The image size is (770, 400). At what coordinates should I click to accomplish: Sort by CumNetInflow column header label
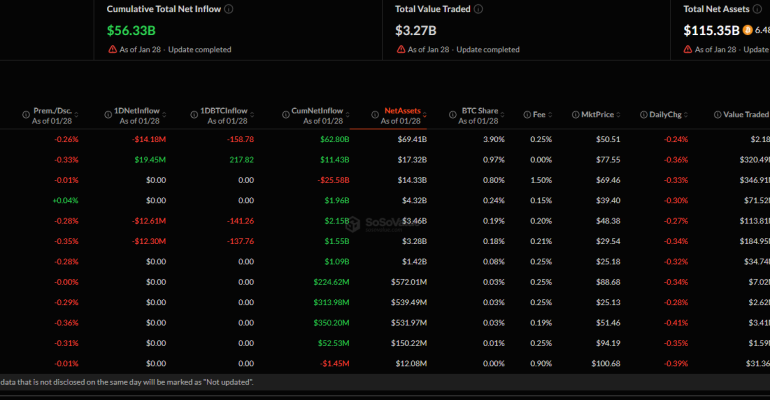point(317,111)
